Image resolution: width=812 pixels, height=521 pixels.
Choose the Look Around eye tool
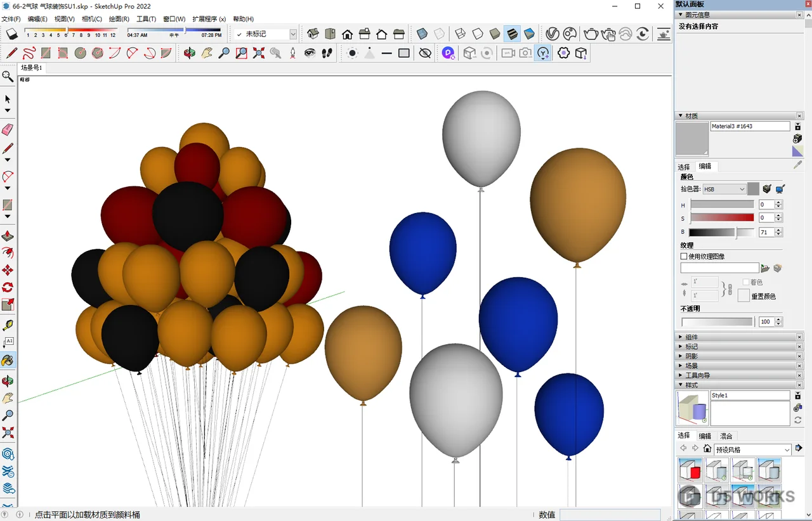(310, 53)
